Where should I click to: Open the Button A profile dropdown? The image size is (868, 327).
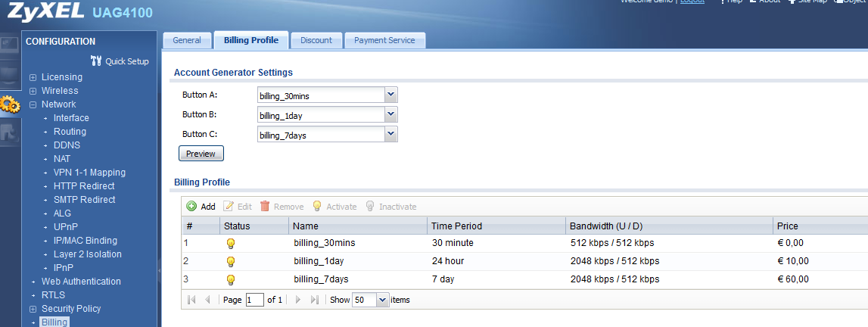click(390, 95)
